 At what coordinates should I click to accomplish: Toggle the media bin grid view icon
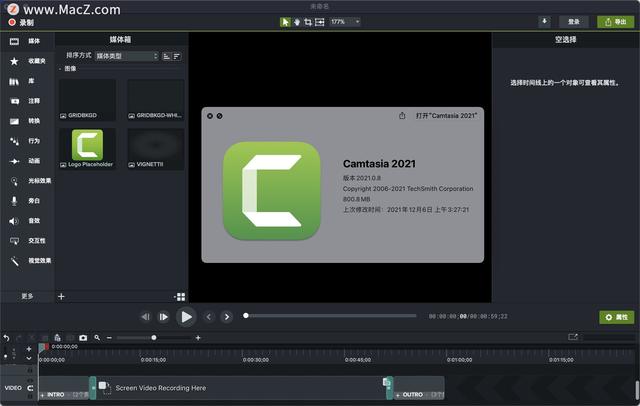coord(180,297)
